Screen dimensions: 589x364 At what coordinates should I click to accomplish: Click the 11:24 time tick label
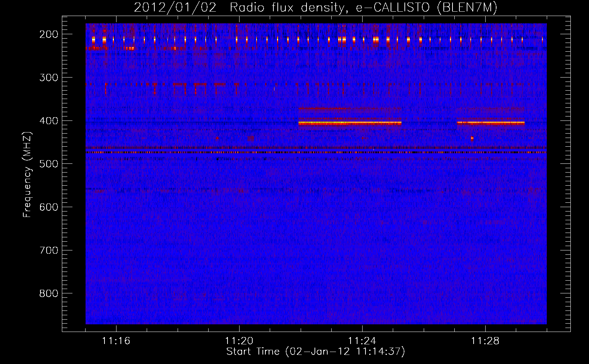click(362, 341)
